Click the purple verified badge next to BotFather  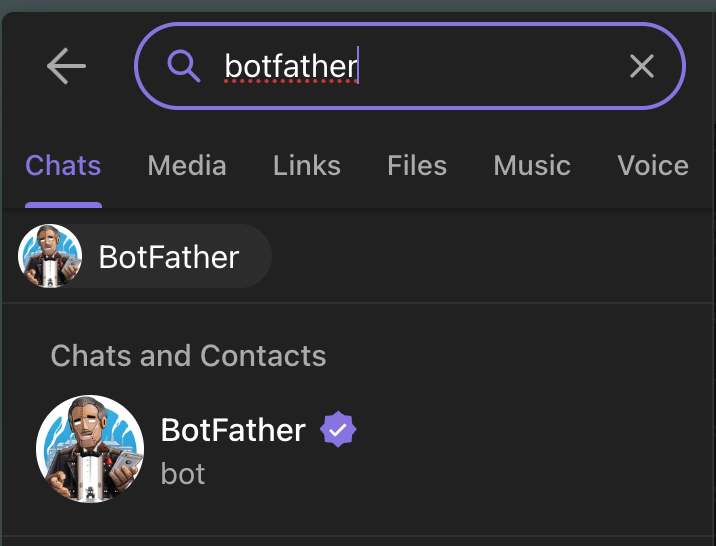click(338, 430)
